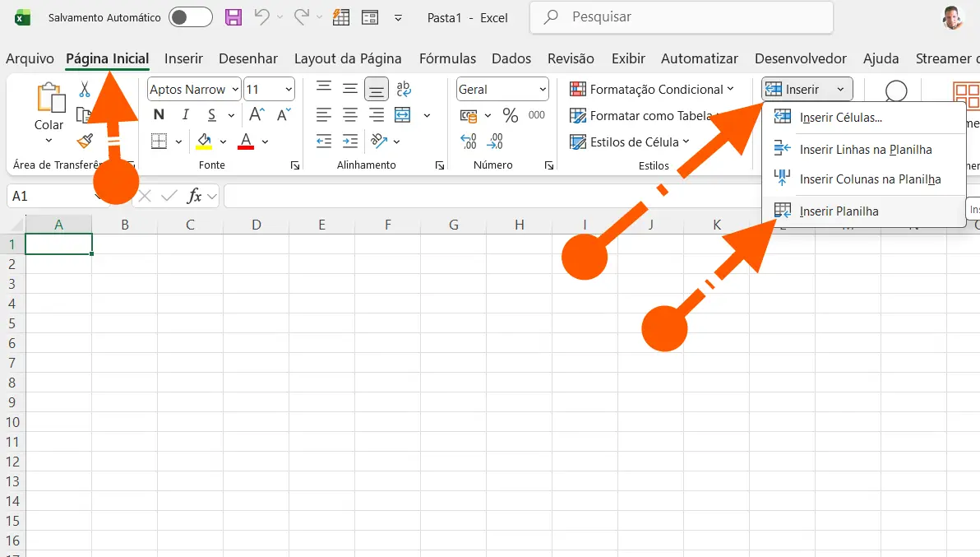Apply bold formatting with the N icon
The image size is (980, 557).
tap(158, 115)
